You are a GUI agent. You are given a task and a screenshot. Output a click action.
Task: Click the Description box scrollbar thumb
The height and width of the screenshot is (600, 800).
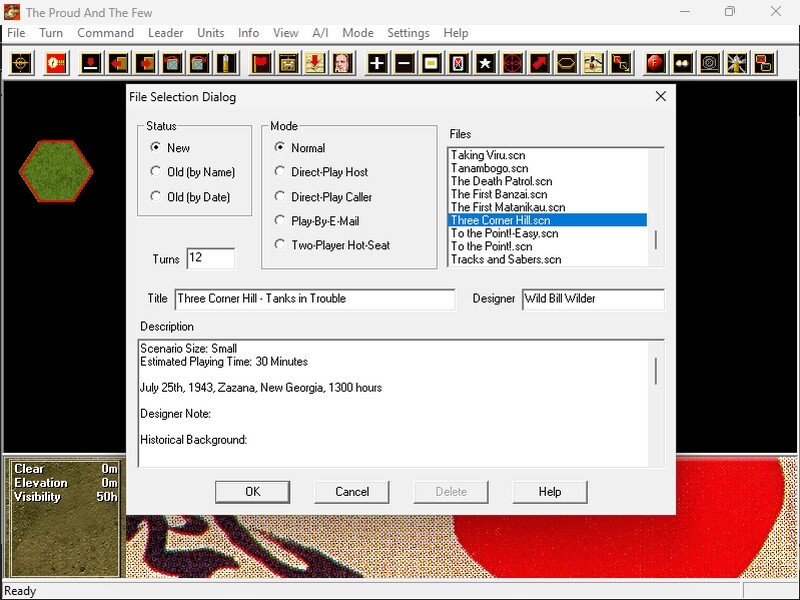point(656,371)
